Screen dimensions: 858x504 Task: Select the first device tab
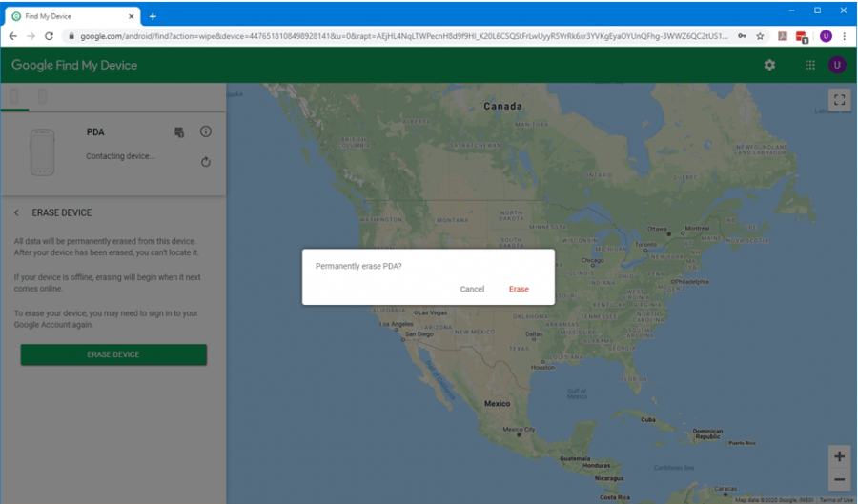[x=14, y=97]
